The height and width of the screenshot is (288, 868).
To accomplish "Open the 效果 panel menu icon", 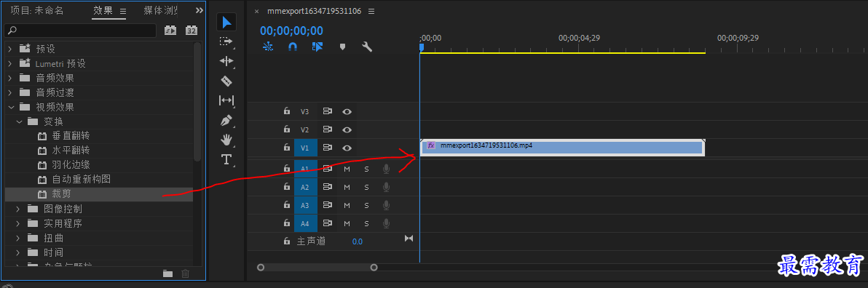I will (x=123, y=10).
